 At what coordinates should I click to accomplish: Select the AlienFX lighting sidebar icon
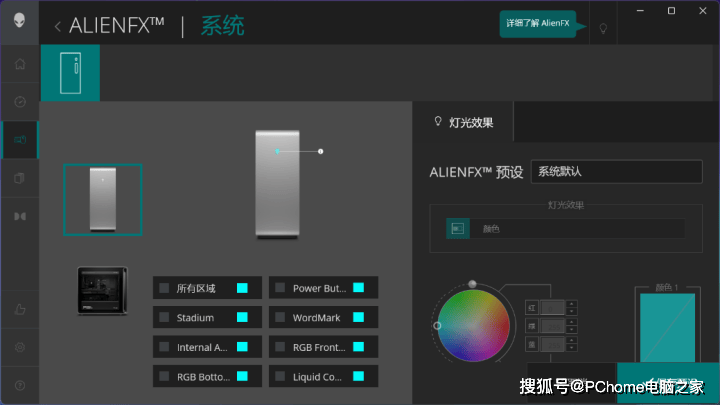click(x=20, y=140)
